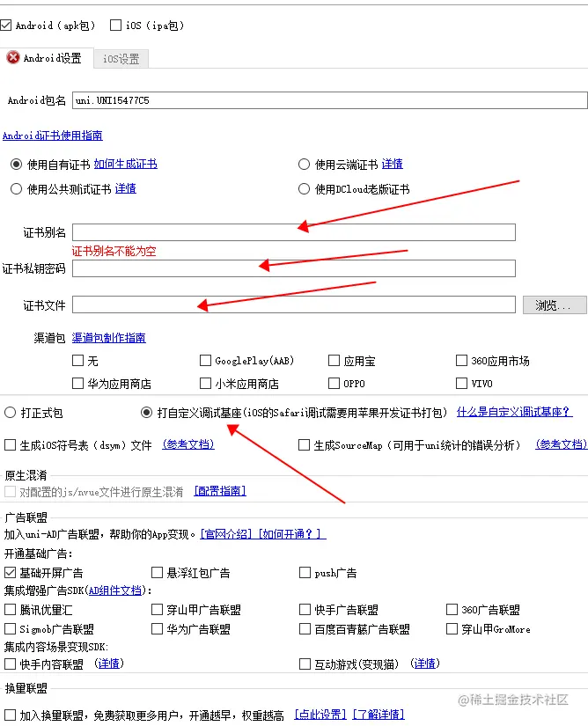Check the 悬浮红包广告 checkbox
This screenshot has height=726, width=588.
[158, 573]
